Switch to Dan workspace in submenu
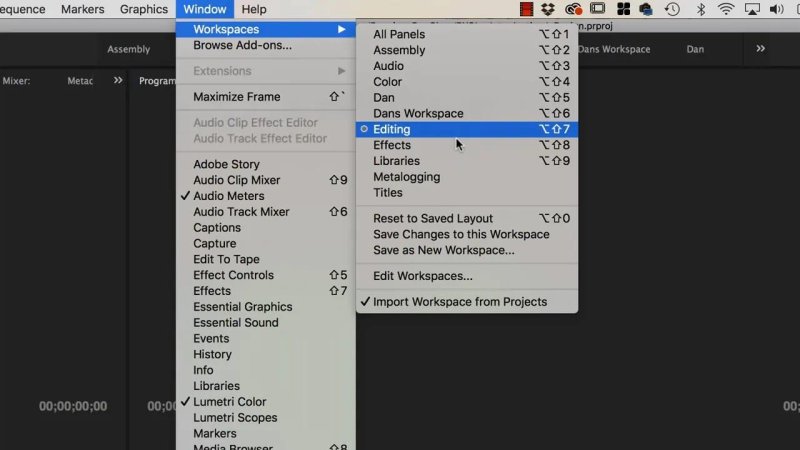Image resolution: width=800 pixels, height=450 pixels. click(467, 98)
